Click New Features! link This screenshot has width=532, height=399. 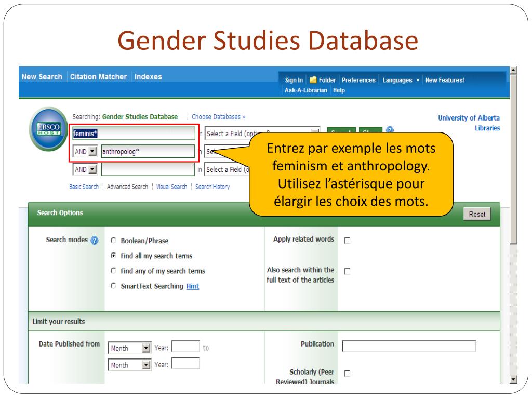pos(445,80)
